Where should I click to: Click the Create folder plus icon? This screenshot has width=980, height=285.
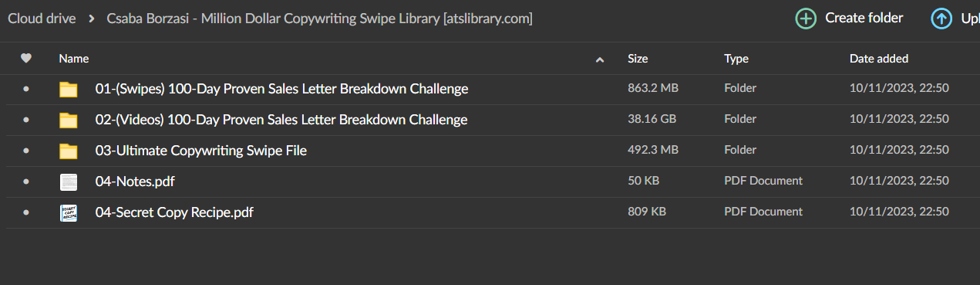point(806,19)
